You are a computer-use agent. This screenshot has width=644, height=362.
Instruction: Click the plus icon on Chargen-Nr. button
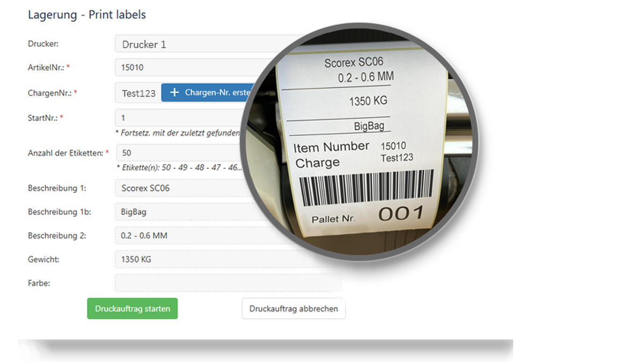(x=174, y=93)
